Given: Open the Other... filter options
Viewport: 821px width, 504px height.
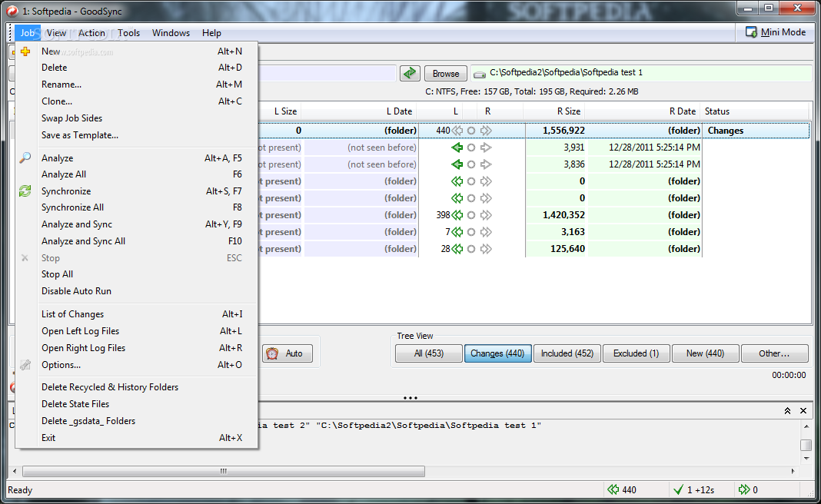Looking at the screenshot, I should [774, 353].
